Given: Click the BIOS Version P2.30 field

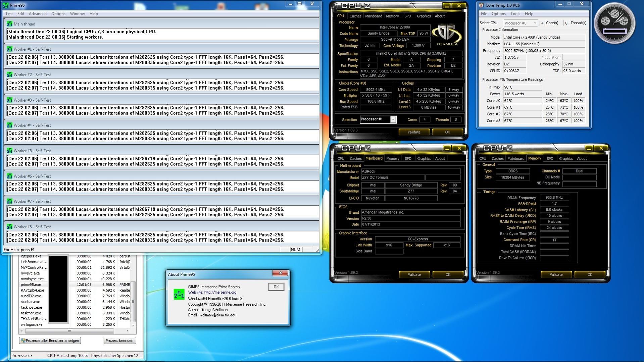Looking at the screenshot, I should click(411, 218).
